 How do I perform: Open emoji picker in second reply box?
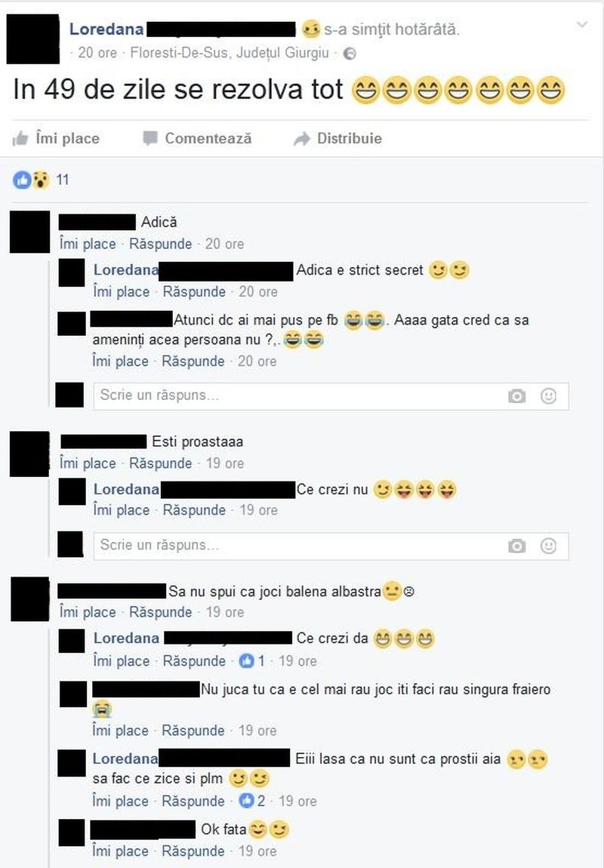pos(548,545)
